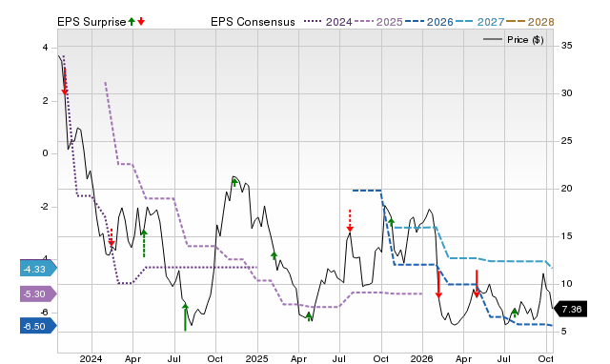Click the price axis value 20

tap(567, 189)
